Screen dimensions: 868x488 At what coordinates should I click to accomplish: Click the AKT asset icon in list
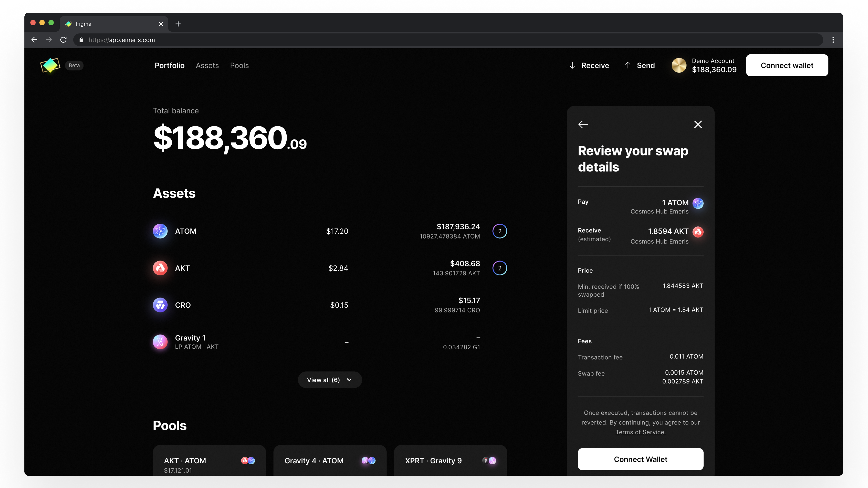(160, 268)
